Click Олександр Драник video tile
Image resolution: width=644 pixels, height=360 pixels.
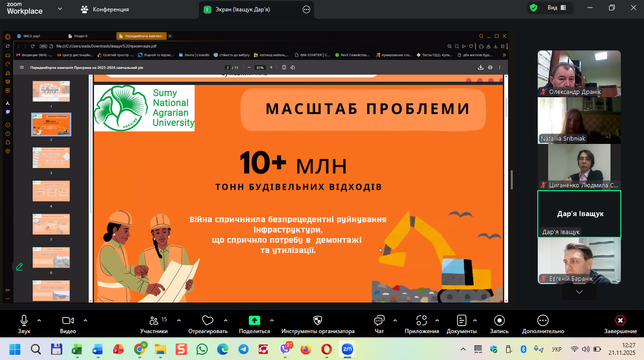click(x=579, y=74)
